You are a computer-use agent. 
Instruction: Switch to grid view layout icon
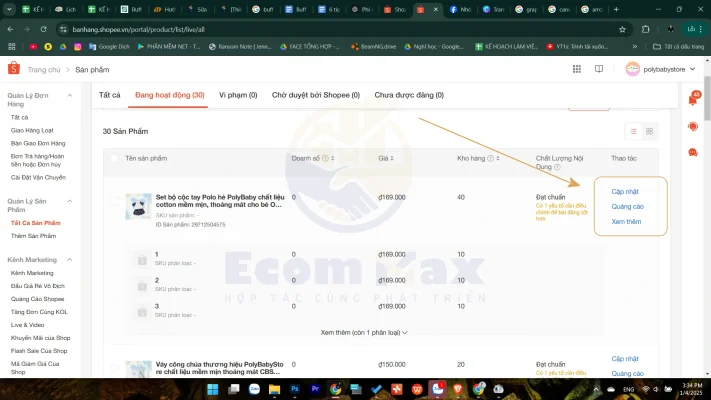pos(649,131)
